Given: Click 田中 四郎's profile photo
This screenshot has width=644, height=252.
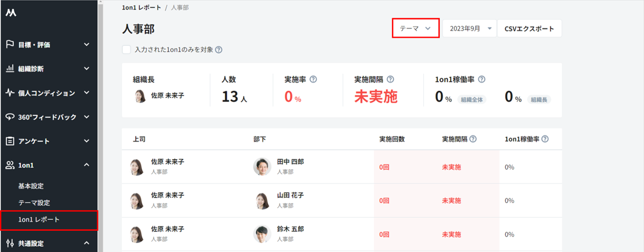Looking at the screenshot, I should pos(262,167).
